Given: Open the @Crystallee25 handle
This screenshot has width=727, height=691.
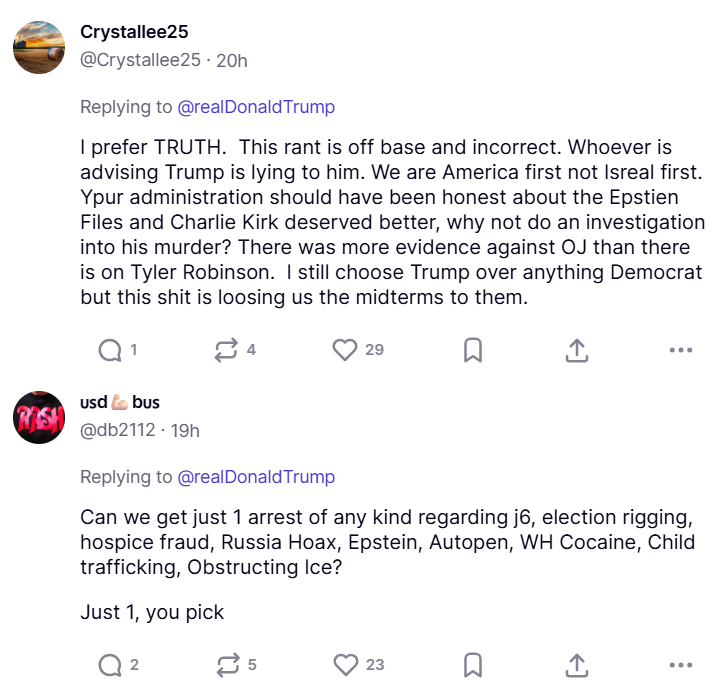Looking at the screenshot, I should (x=140, y=60).
